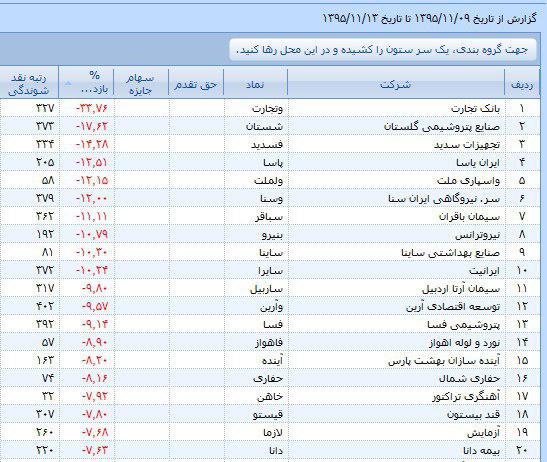Click symbol فسدید
This screenshot has height=462, width=547.
pyautogui.click(x=267, y=144)
